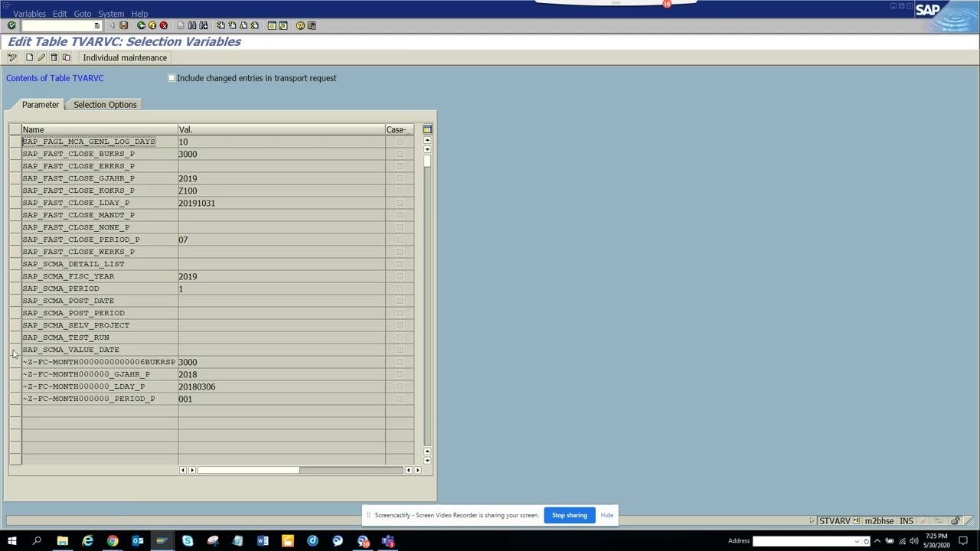Image resolution: width=980 pixels, height=551 pixels.
Task: Click Stop sharing in Screencastify bar
Action: click(x=570, y=515)
